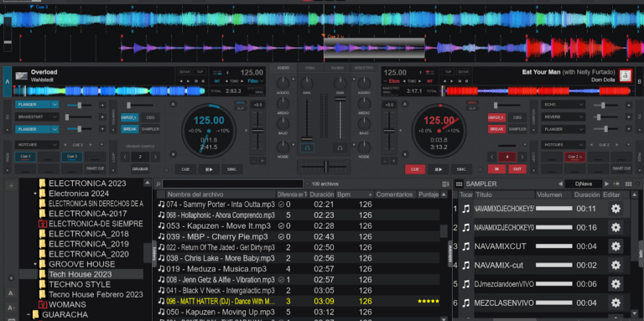
Task: Click the file search input field
Action: pos(233,184)
